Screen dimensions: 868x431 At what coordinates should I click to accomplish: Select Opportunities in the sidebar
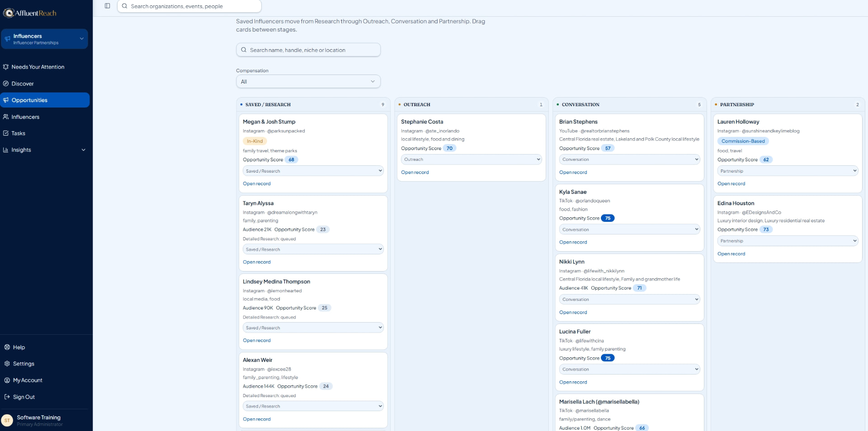click(45, 100)
